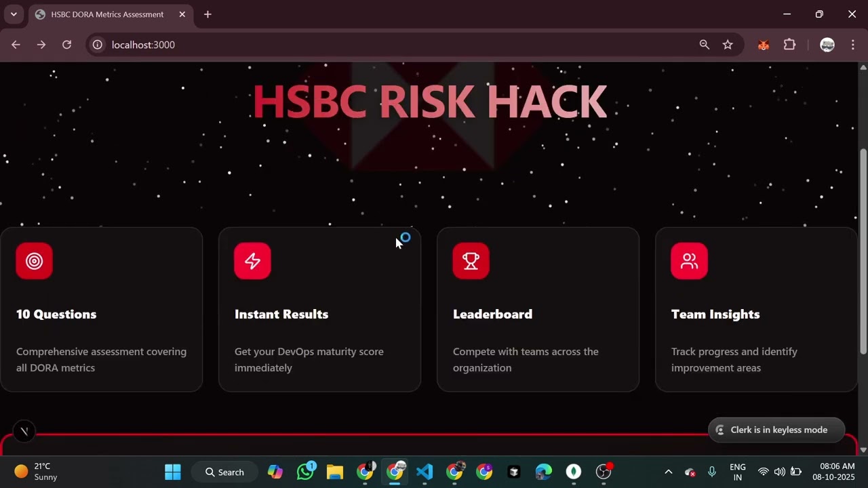Image resolution: width=868 pixels, height=488 pixels.
Task: Click the trophy icon on Leaderboard card
Action: tap(471, 261)
